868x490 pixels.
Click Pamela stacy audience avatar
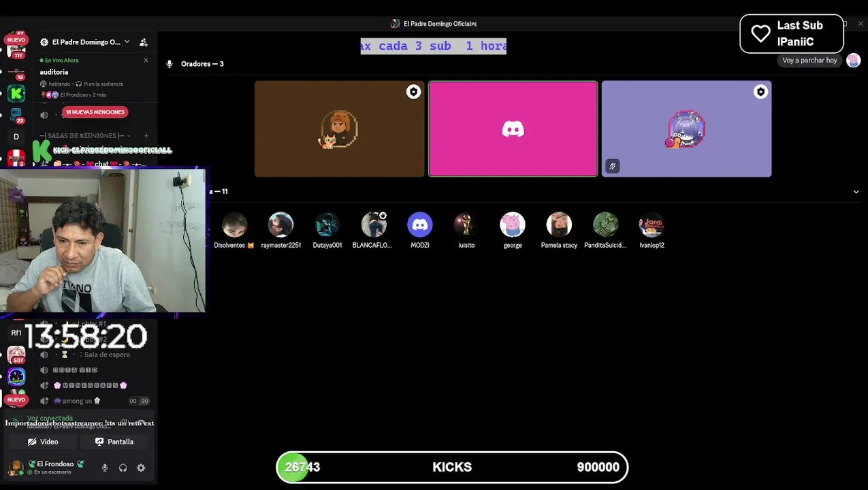(x=559, y=225)
